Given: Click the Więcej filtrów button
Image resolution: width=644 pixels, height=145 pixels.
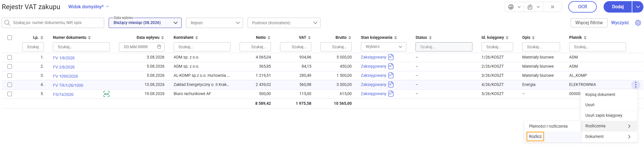Looking at the screenshot, I should coord(589,23).
